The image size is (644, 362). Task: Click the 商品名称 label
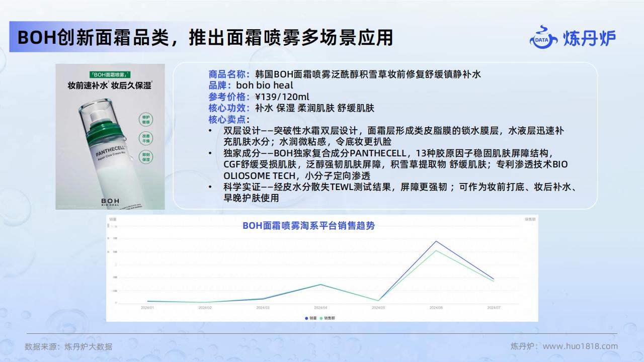click(x=229, y=74)
